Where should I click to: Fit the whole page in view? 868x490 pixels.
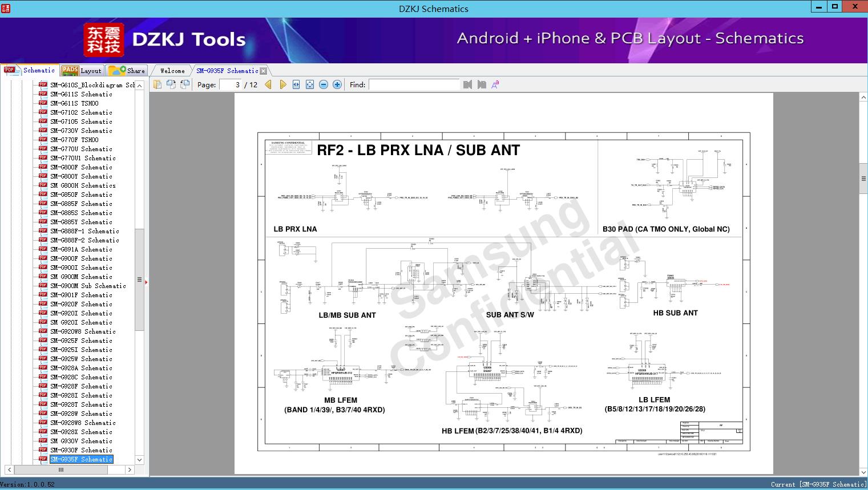pos(310,84)
